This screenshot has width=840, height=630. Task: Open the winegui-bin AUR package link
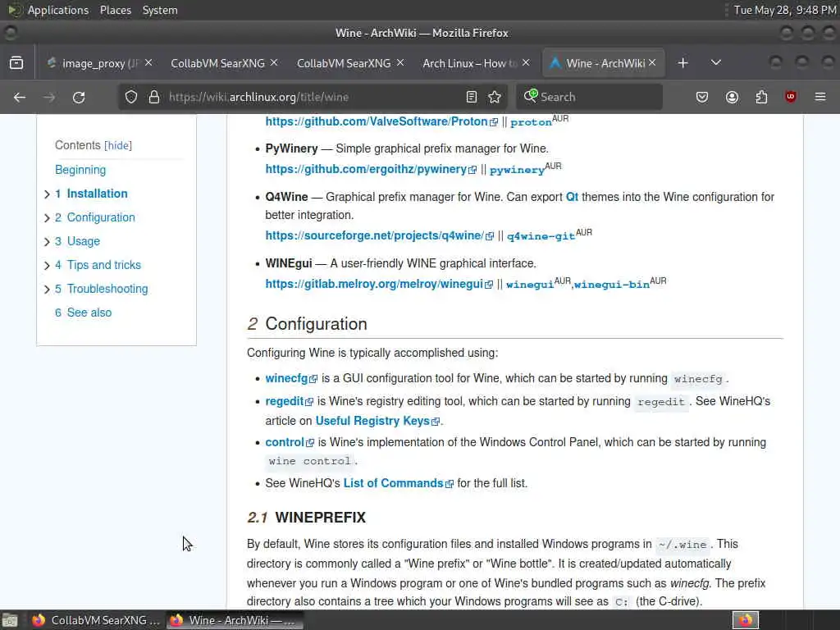612,285
